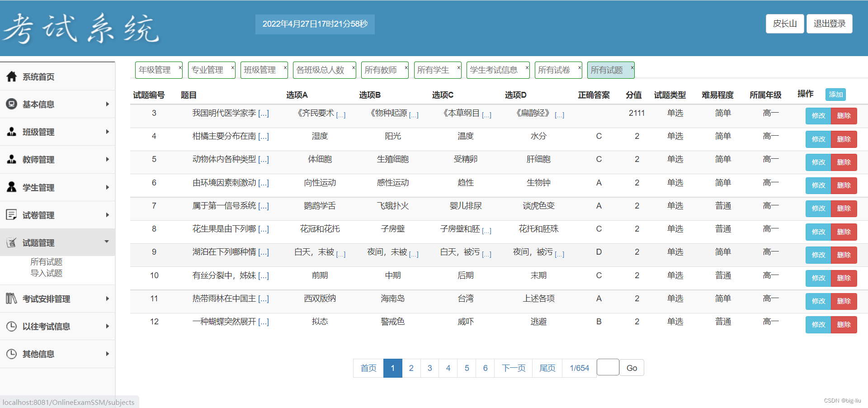This screenshot has height=408, width=868.
Task: Click the home icon beside 系统首页
Action: 12,76
